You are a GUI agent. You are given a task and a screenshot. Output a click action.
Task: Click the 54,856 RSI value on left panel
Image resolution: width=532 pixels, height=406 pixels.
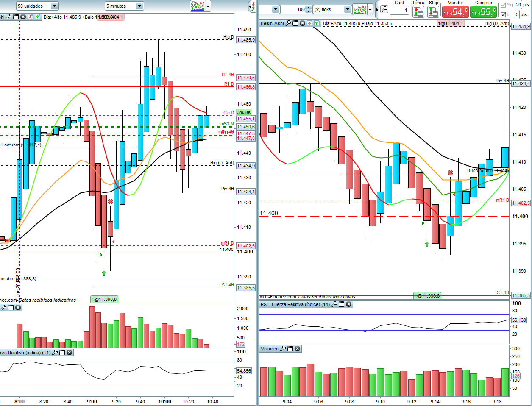(x=244, y=371)
